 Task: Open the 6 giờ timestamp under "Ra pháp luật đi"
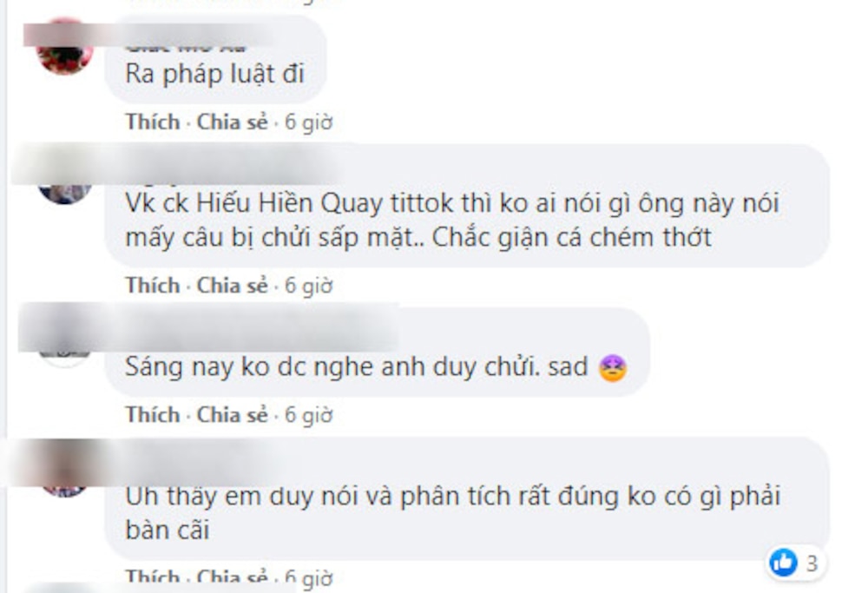click(308, 122)
